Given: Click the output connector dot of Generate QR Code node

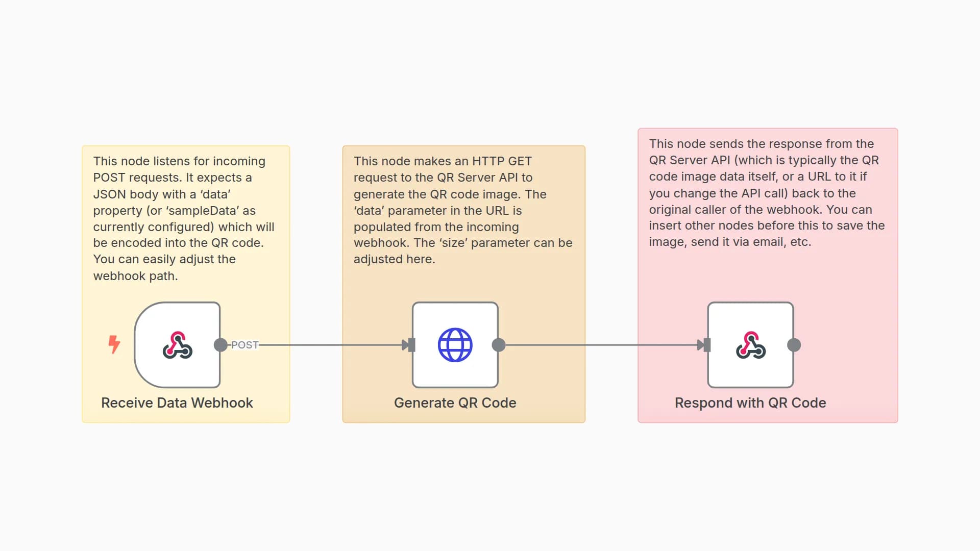Looking at the screenshot, I should pos(499,345).
